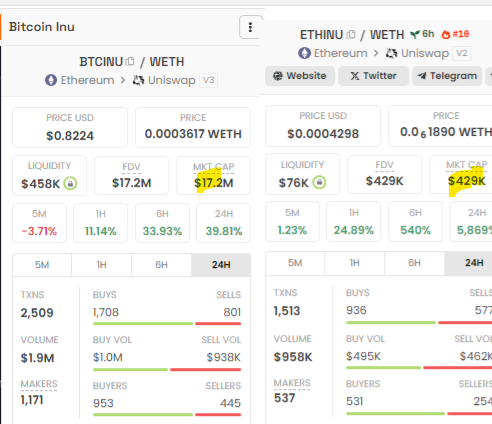
Task: Select the 6H stats tab in BTCINU panel
Action: pyautogui.click(x=161, y=265)
